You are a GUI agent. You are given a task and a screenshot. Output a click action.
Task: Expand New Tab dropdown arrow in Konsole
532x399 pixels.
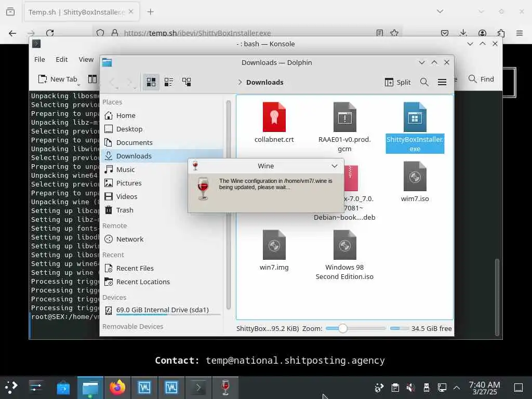pyautogui.click(x=79, y=85)
